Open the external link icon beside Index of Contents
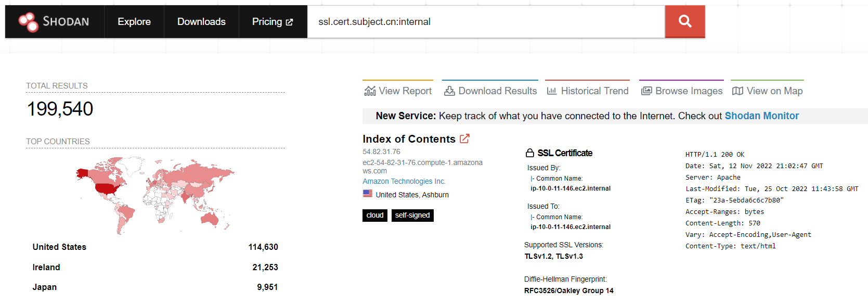This screenshot has height=303, width=868. pos(464,138)
